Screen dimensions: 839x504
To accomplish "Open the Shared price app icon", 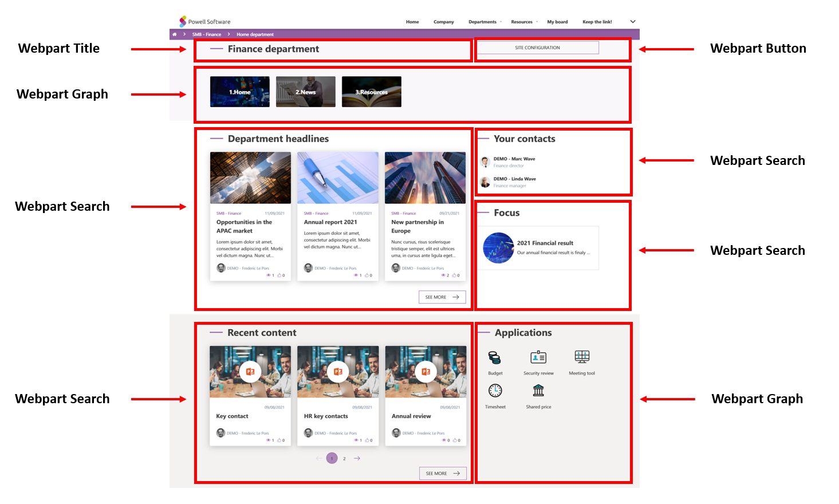I will (x=538, y=391).
